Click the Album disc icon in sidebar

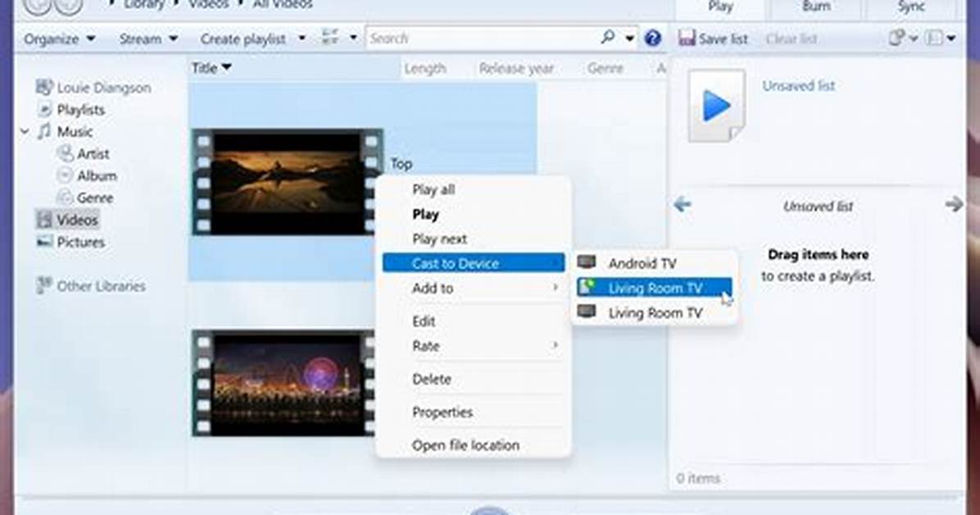click(x=65, y=175)
